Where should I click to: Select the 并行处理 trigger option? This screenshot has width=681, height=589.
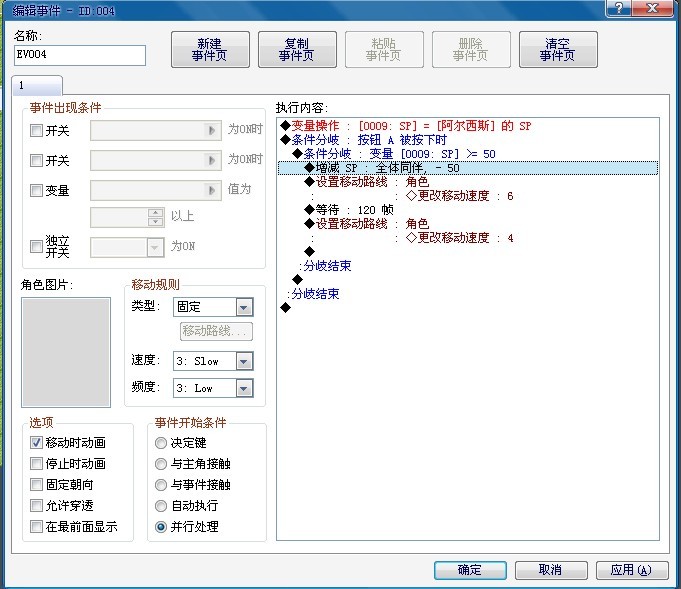(x=161, y=527)
